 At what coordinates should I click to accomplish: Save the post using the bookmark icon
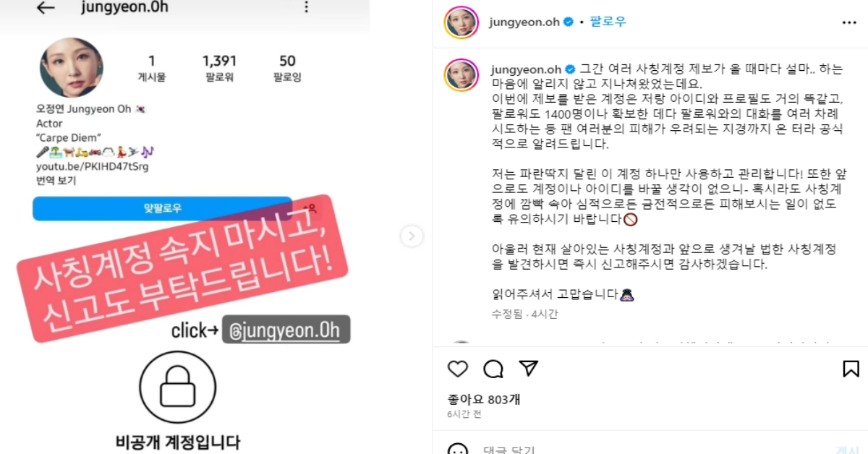coord(851,369)
